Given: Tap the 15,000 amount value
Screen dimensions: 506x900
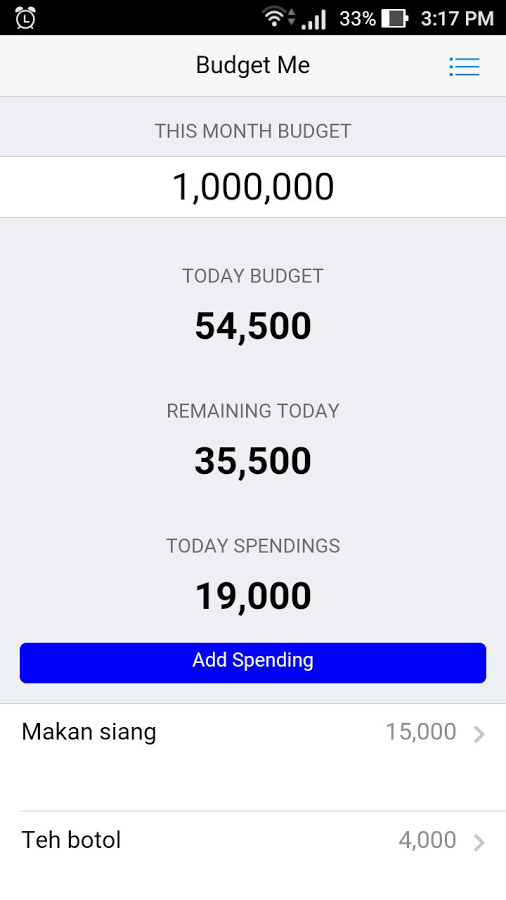Looking at the screenshot, I should coord(421,732).
